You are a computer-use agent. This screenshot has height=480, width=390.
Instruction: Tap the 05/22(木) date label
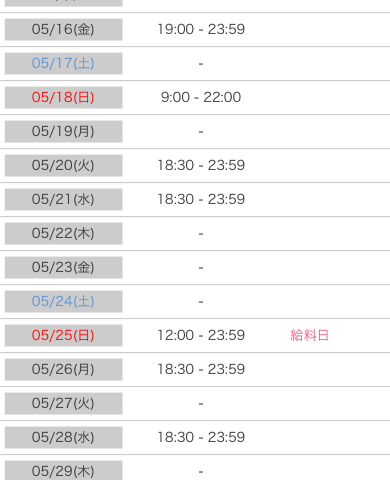tap(63, 233)
